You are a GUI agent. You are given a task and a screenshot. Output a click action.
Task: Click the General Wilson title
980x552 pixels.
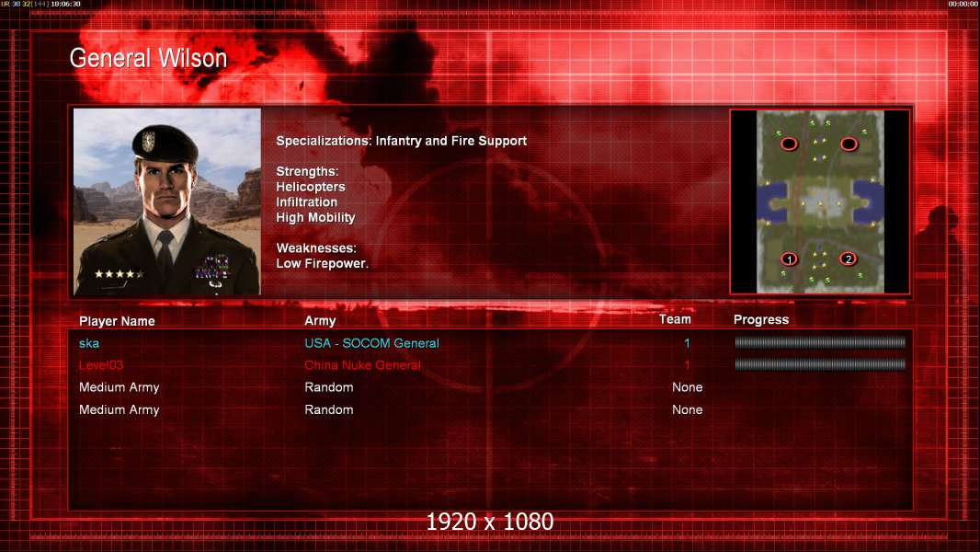(x=148, y=58)
